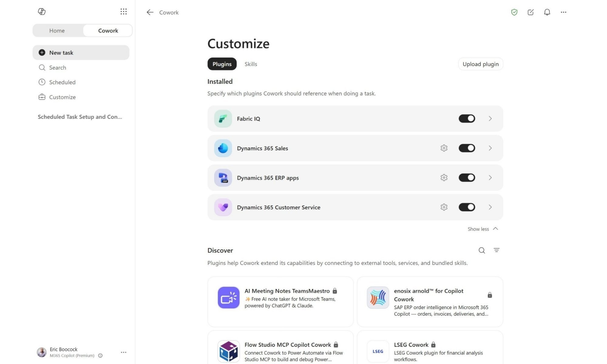Viewport: 607px width, 364px height.
Task: Click the Dynamics 365 ERP apps label
Action: 268,178
